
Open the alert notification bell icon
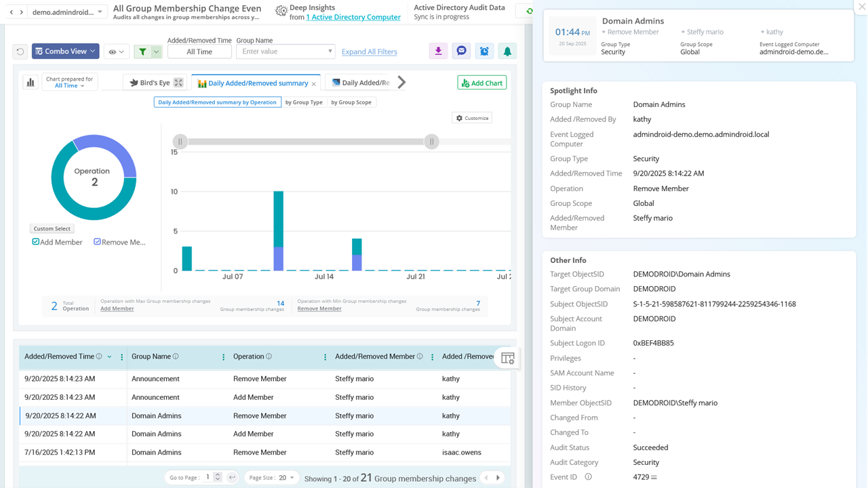(x=507, y=50)
